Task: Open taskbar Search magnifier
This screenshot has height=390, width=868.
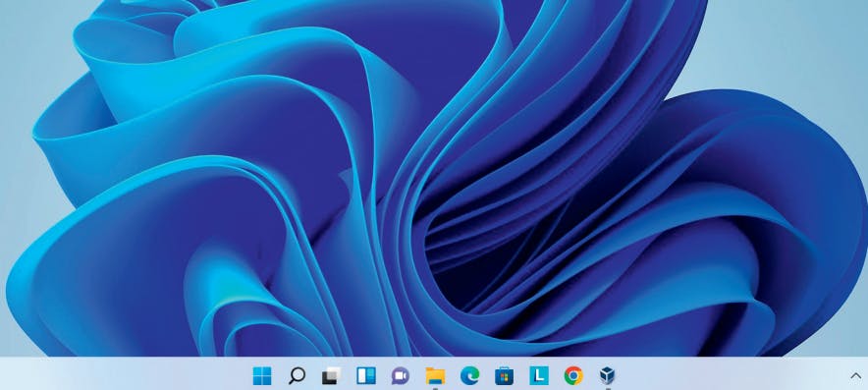Action: point(297,375)
